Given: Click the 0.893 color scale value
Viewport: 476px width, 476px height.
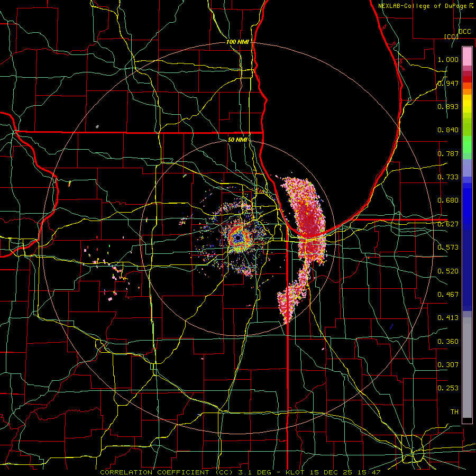Looking at the screenshot, I should (x=448, y=106).
